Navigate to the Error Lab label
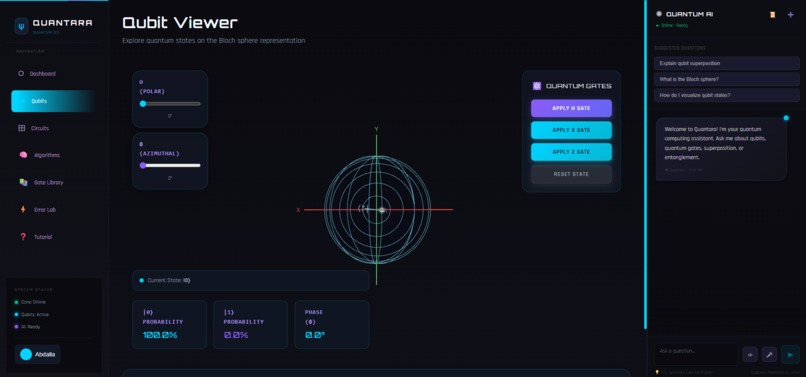Screen dimensions: 806x377 pyautogui.click(x=45, y=209)
